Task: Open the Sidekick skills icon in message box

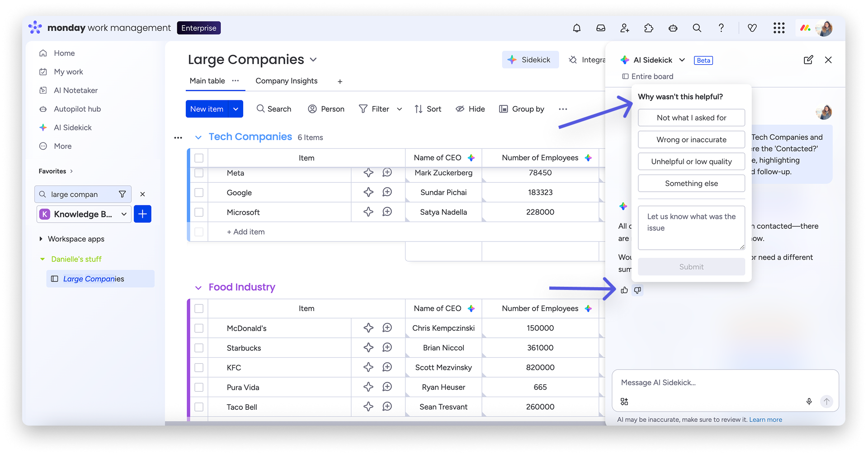Action: click(624, 402)
